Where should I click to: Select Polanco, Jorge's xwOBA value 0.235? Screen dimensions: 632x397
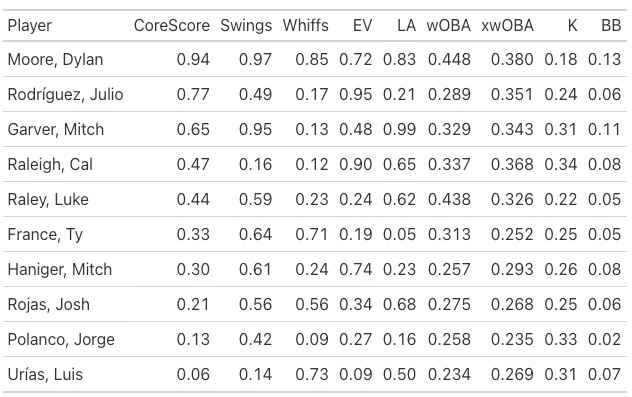pyautogui.click(x=512, y=339)
